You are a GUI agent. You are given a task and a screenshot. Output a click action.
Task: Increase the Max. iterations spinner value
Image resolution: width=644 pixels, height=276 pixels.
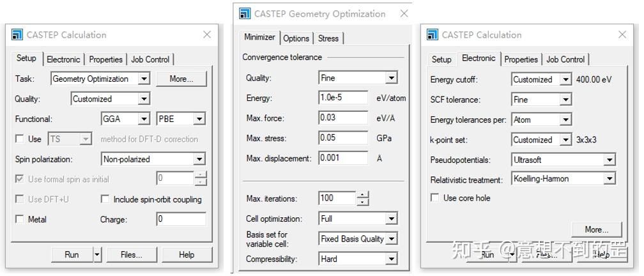click(363, 195)
